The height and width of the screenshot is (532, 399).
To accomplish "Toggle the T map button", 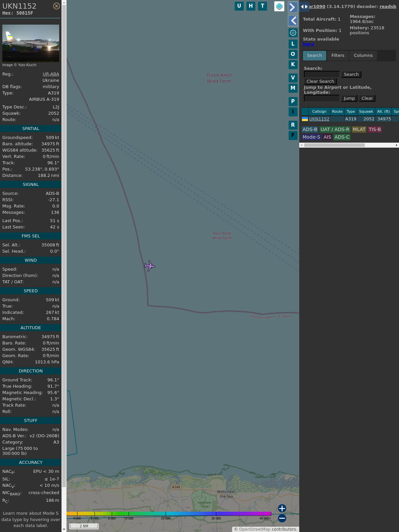I will pyautogui.click(x=262, y=6).
